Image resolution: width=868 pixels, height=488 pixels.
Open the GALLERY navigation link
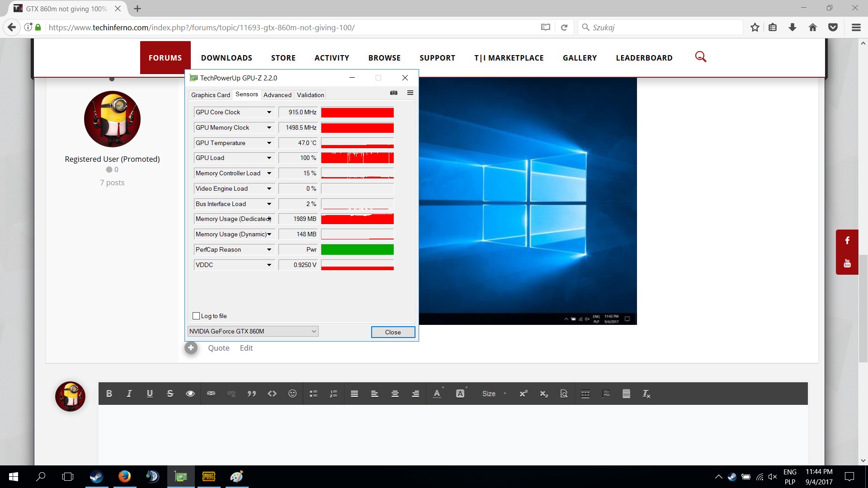580,58
